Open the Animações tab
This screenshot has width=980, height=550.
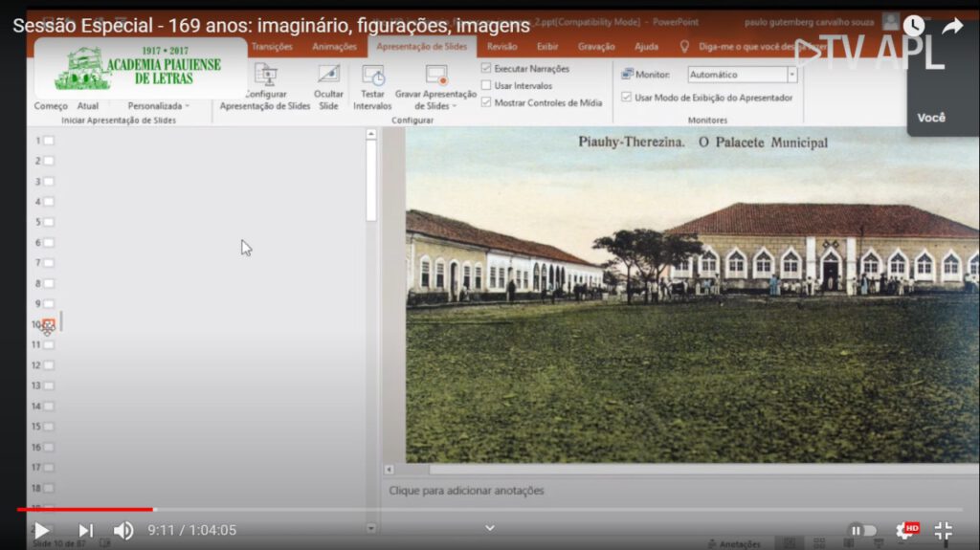pyautogui.click(x=334, y=46)
